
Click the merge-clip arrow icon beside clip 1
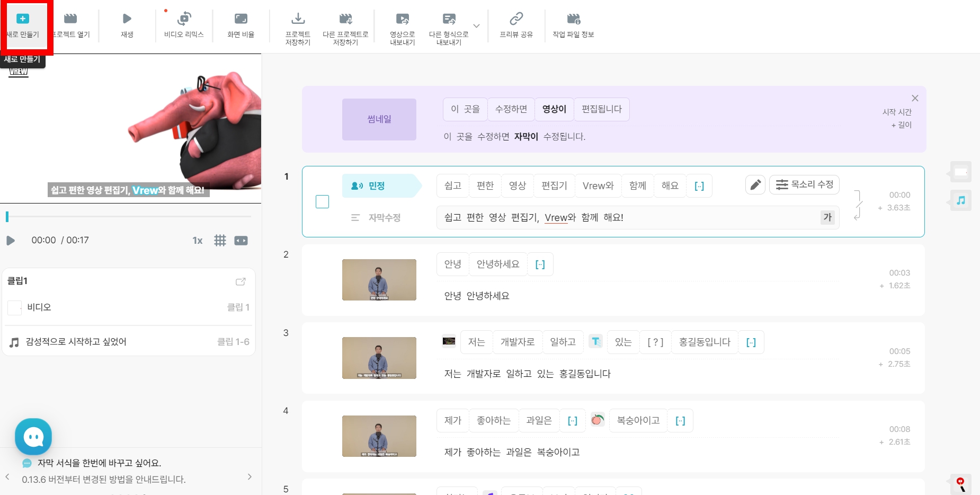click(x=858, y=205)
